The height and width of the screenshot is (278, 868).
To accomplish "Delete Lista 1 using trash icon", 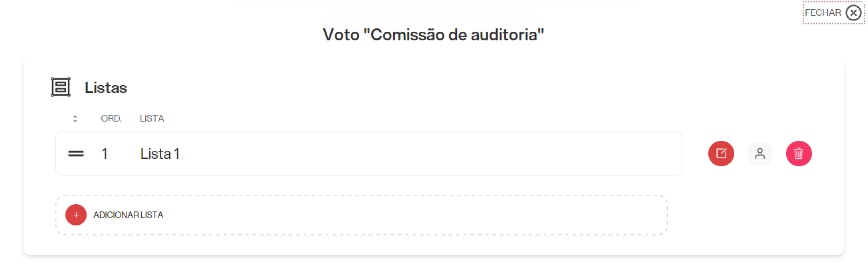I will coord(799,153).
